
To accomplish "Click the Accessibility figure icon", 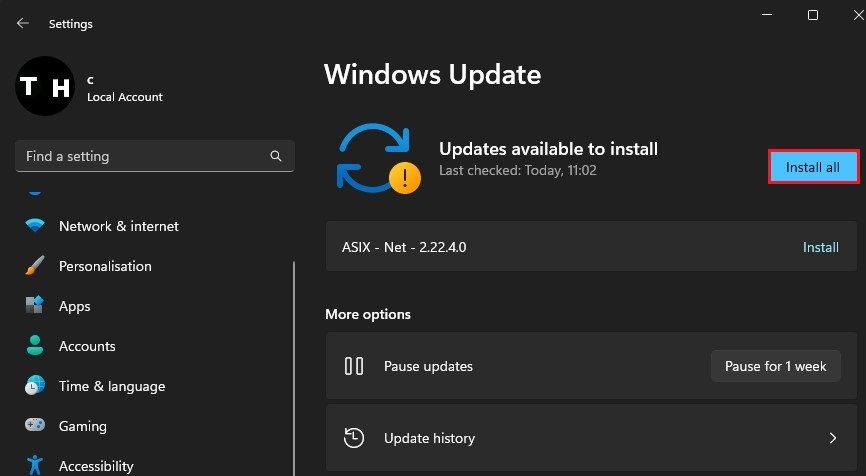I will [x=35, y=465].
